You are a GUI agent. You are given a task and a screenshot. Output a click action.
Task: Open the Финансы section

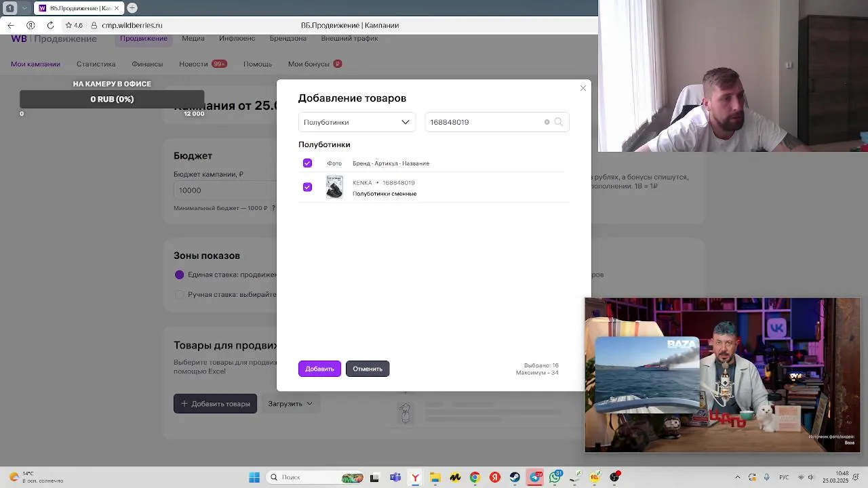coord(147,64)
